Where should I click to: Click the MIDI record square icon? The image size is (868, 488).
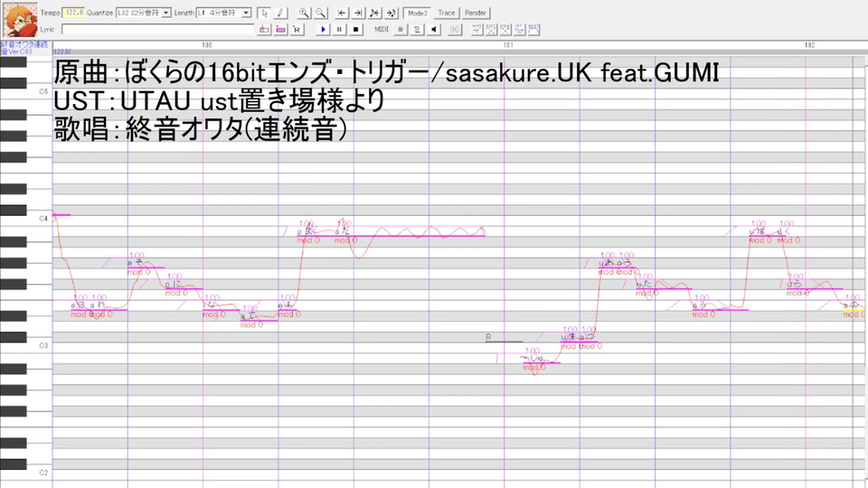pos(401,29)
